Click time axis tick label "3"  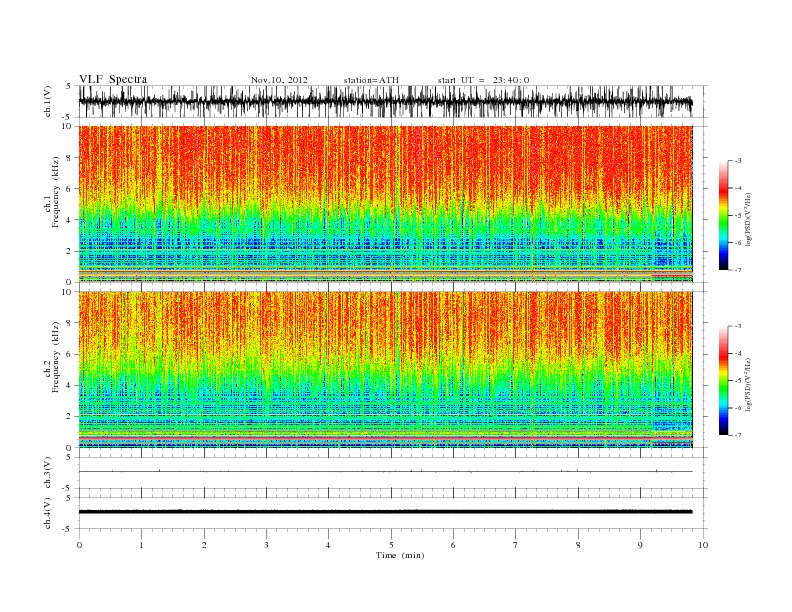pyautogui.click(x=266, y=545)
